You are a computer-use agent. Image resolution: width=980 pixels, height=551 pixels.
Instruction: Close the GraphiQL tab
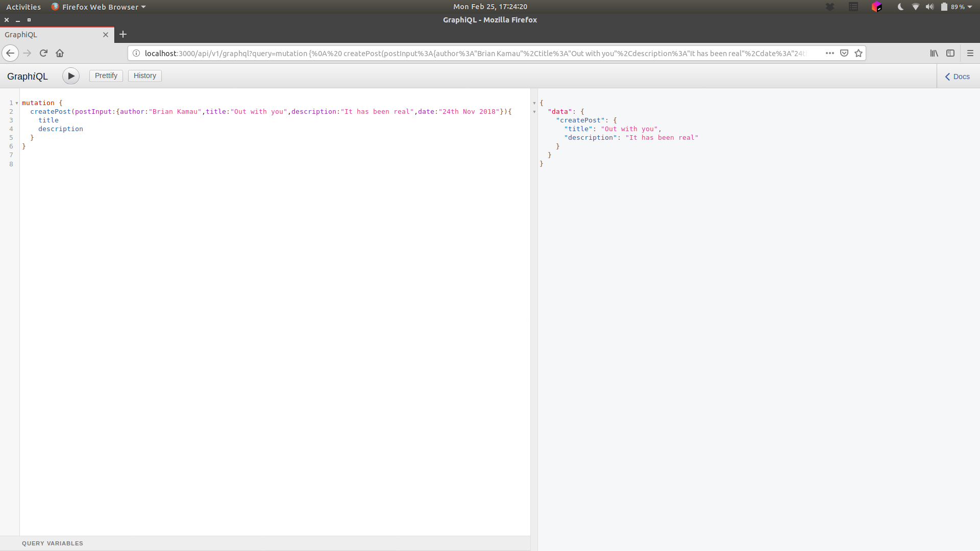point(106,35)
